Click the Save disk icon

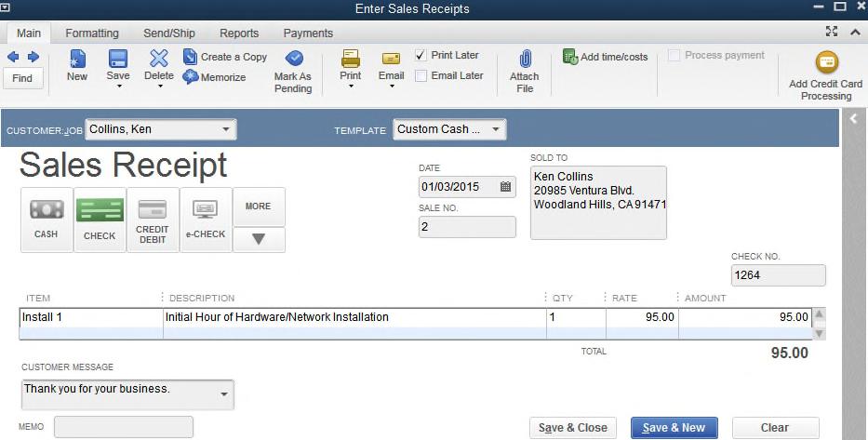click(x=118, y=59)
